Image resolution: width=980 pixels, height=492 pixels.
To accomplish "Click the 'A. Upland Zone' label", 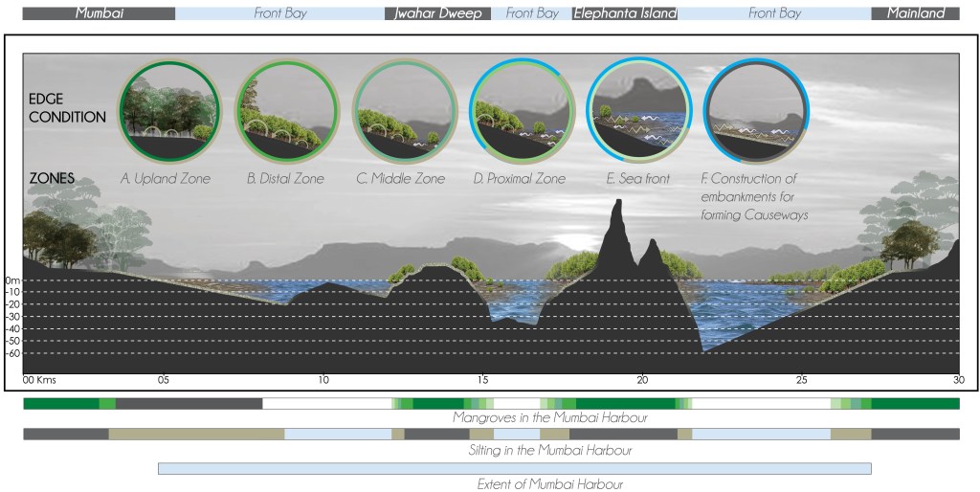I will [x=166, y=179].
